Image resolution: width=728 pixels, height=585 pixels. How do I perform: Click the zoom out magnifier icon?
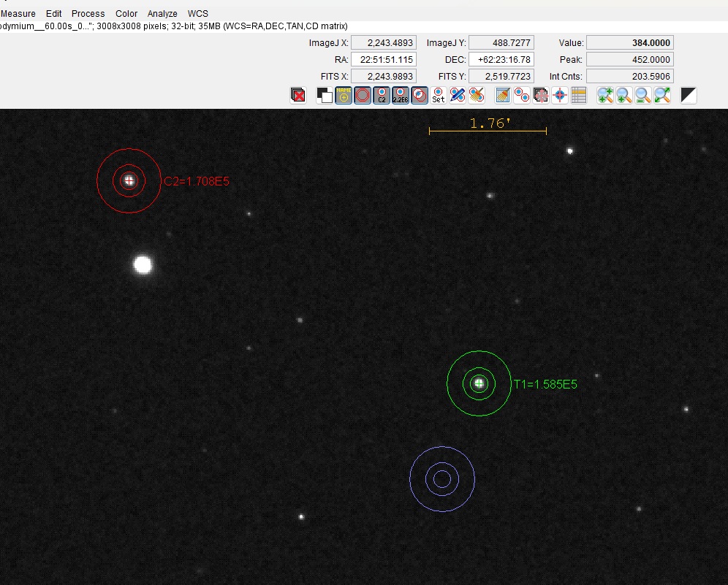[x=643, y=95]
